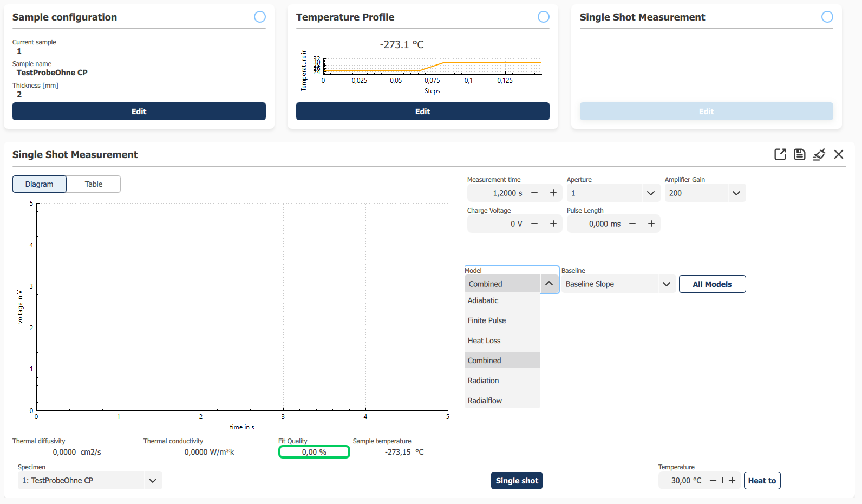
Task: Decrease Charge Voltage with the minus icon
Action: [534, 224]
